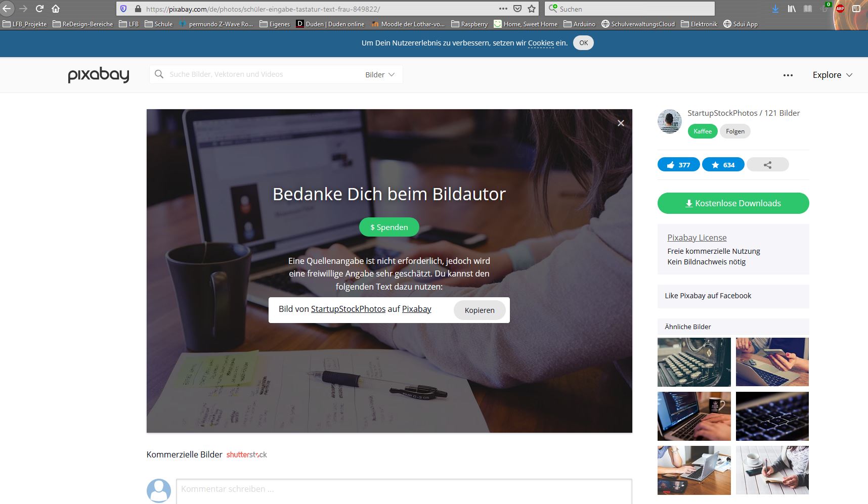Open the three-dot menu beside Explore
Viewport: 868px width, 504px height.
pos(788,75)
